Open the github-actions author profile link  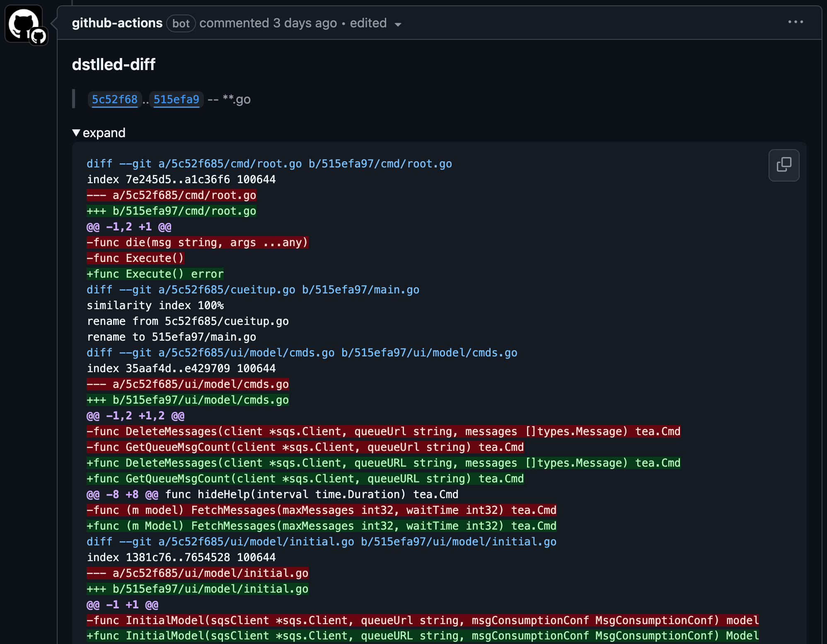117,23
